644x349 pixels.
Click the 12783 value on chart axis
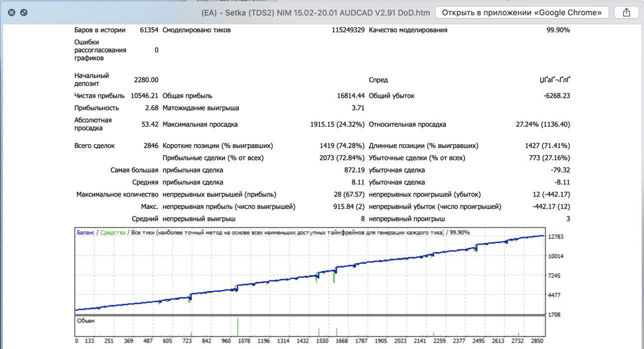click(556, 237)
